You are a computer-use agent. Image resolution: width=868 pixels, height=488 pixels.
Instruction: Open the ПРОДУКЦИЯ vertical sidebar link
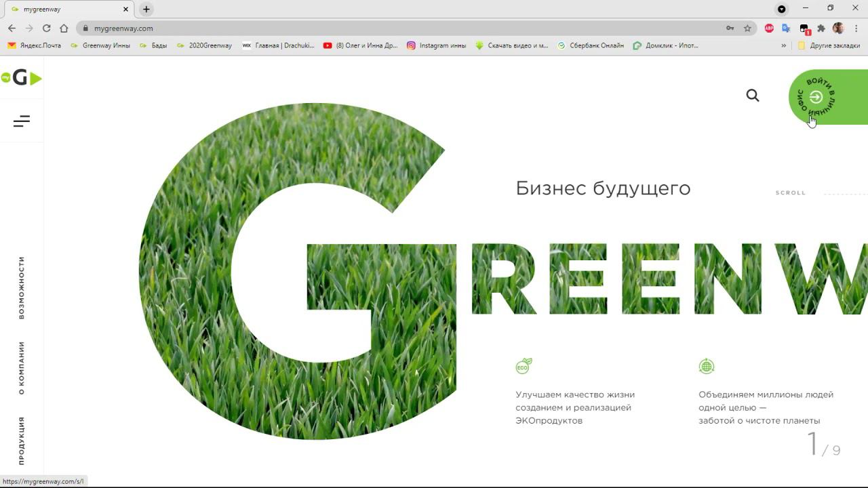[22, 441]
